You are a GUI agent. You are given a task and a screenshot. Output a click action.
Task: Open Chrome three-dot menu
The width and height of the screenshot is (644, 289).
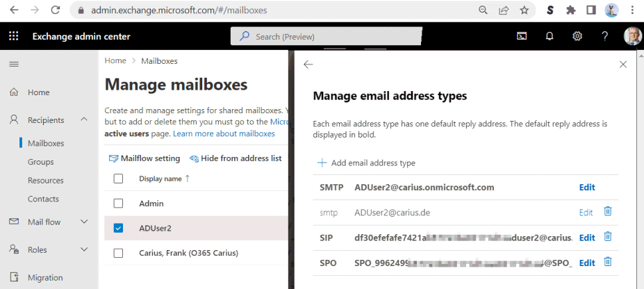(x=632, y=10)
